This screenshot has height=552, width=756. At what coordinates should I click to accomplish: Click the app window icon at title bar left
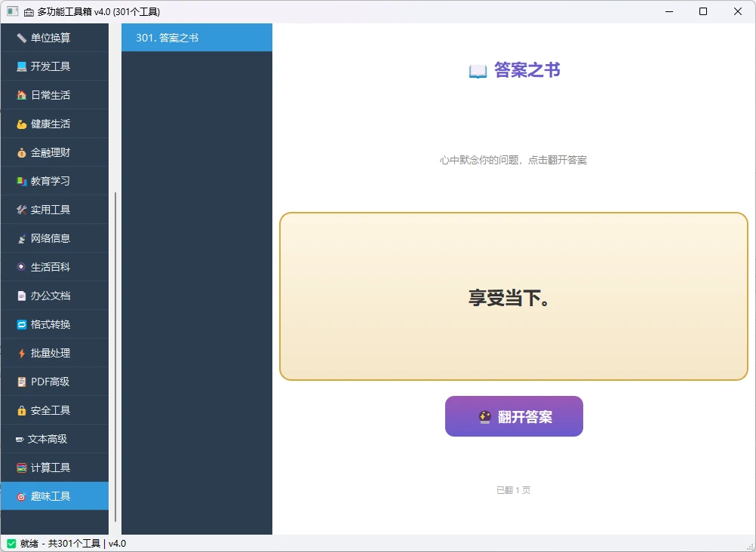13,11
